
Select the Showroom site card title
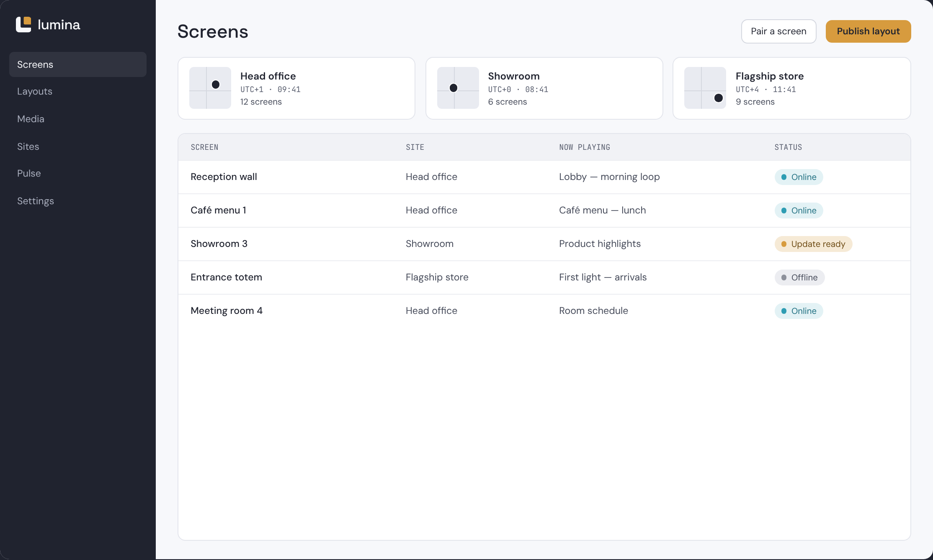[x=514, y=76]
